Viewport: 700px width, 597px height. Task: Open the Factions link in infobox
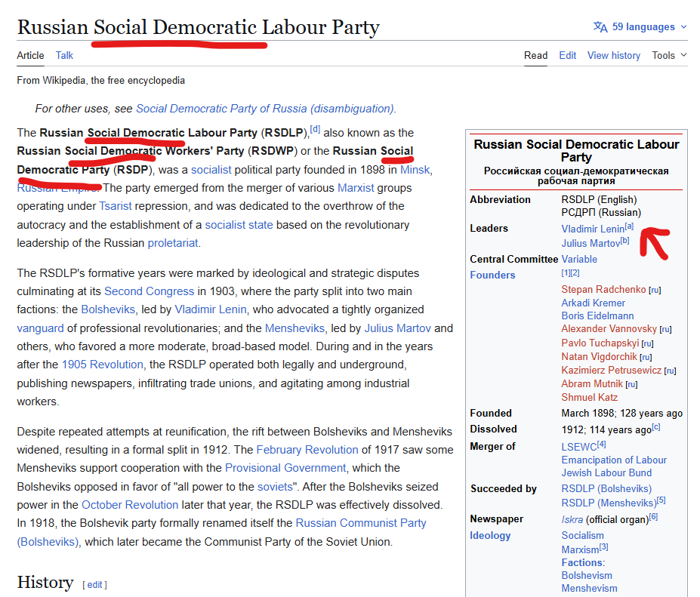point(582,562)
